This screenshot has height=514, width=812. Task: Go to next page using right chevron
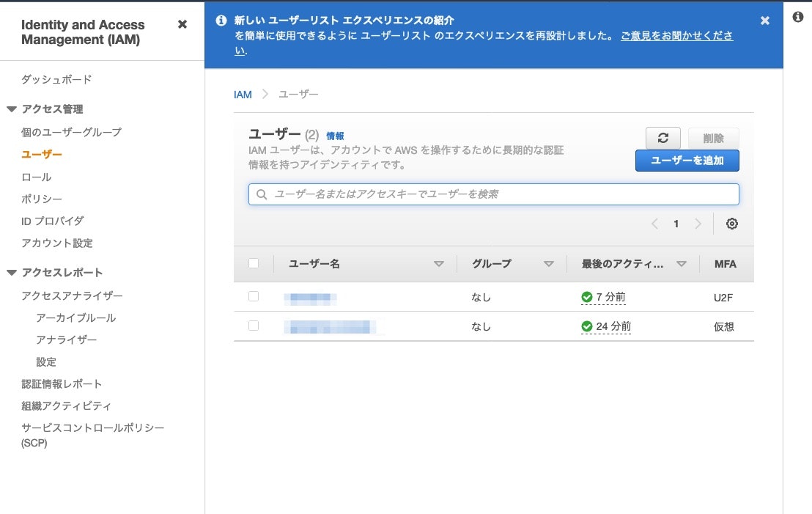coord(697,224)
